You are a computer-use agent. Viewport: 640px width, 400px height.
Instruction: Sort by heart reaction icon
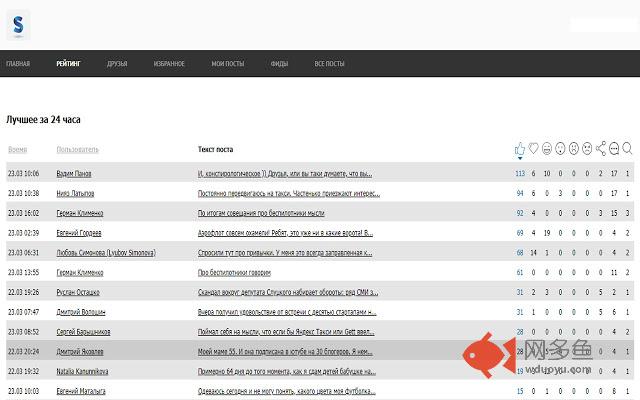pos(533,148)
